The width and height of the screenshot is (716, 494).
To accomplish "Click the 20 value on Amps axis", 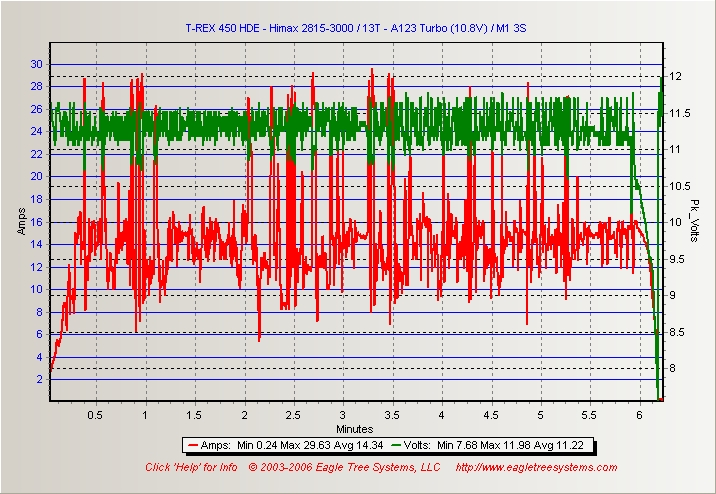I will tap(37, 176).
